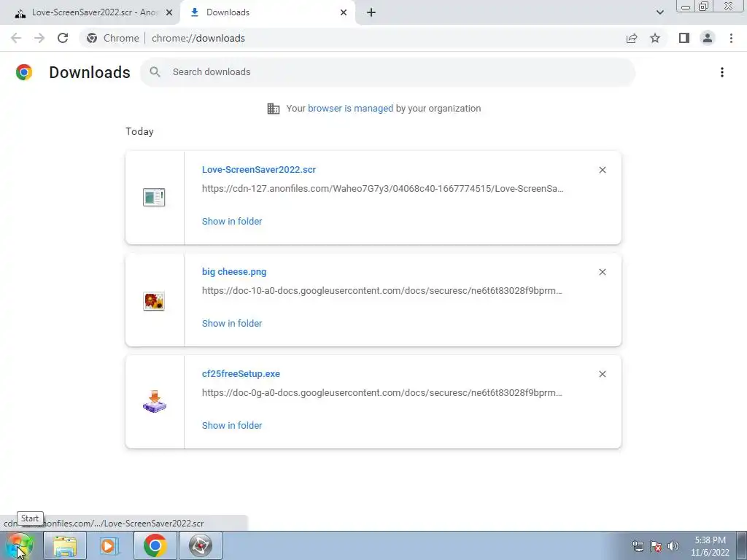The image size is (747, 560).
Task: Click the Chrome taskbar icon
Action: coord(155,545)
